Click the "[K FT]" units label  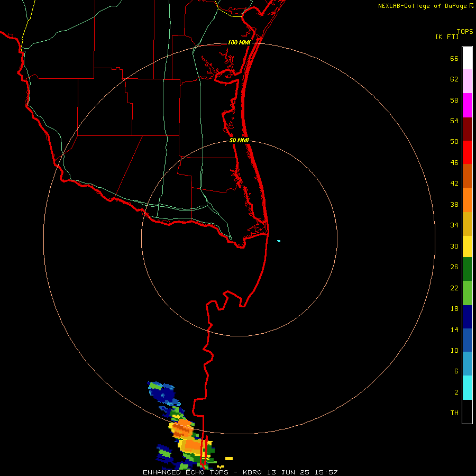click(447, 37)
